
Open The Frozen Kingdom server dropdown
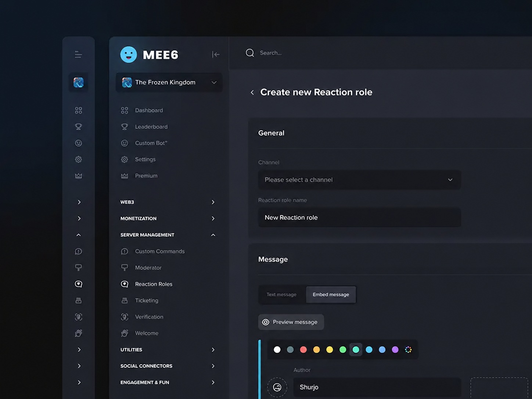(169, 82)
